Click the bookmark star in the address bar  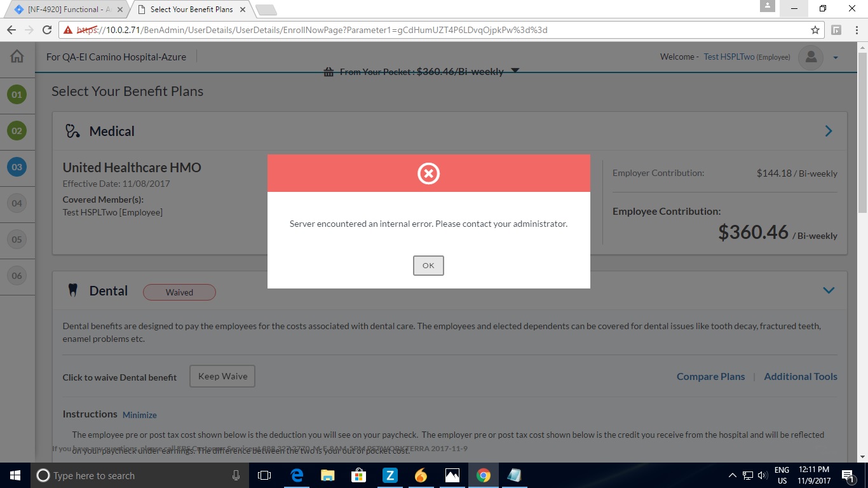(814, 29)
